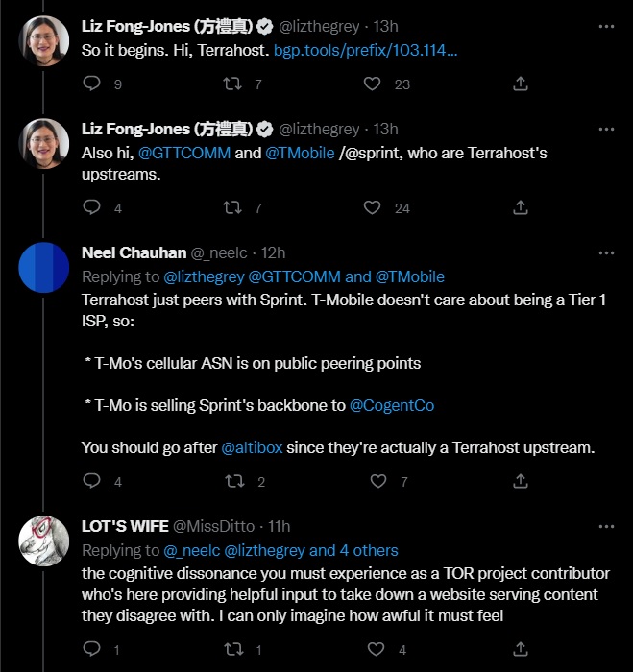Retweet the 'So it begins' tweet
The width and height of the screenshot is (633, 672).
click(231, 84)
